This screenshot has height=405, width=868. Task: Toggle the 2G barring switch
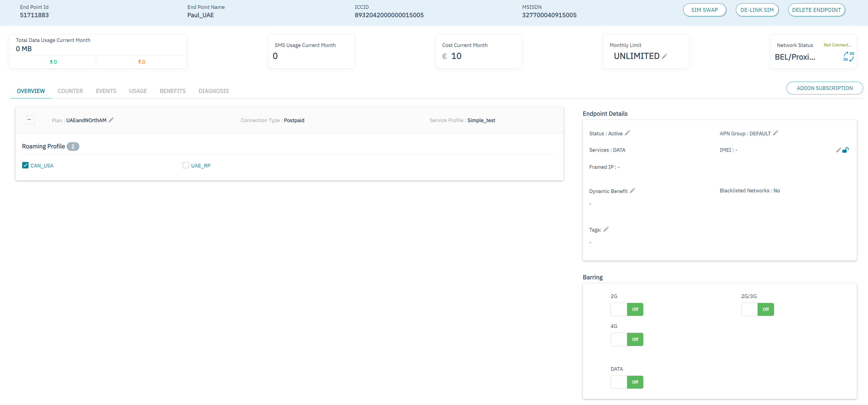[x=626, y=309]
